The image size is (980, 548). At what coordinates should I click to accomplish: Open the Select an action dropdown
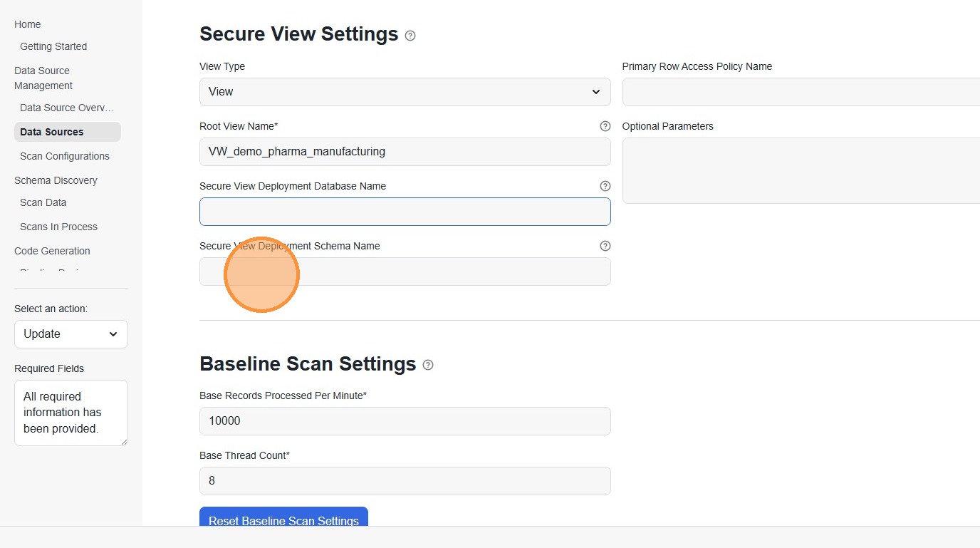[x=71, y=334]
